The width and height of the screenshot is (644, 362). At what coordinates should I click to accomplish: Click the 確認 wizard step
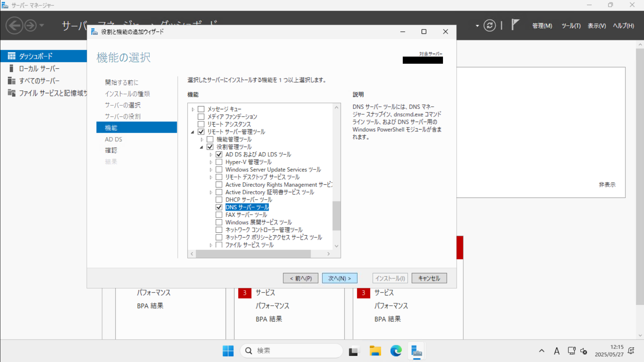(111, 150)
